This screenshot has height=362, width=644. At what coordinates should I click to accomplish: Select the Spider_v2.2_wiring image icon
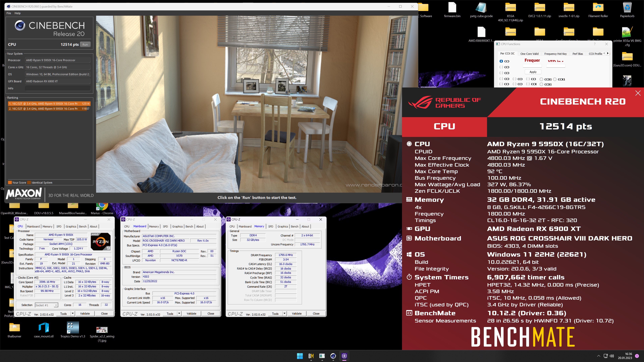tap(102, 334)
